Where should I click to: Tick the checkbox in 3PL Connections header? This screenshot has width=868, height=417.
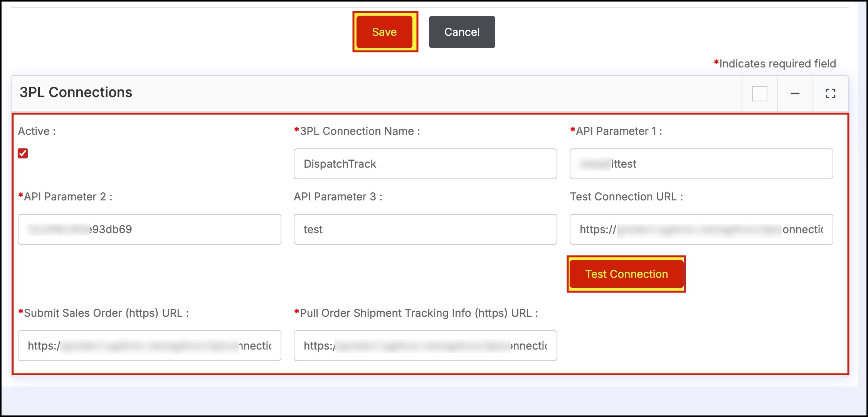[x=759, y=94]
